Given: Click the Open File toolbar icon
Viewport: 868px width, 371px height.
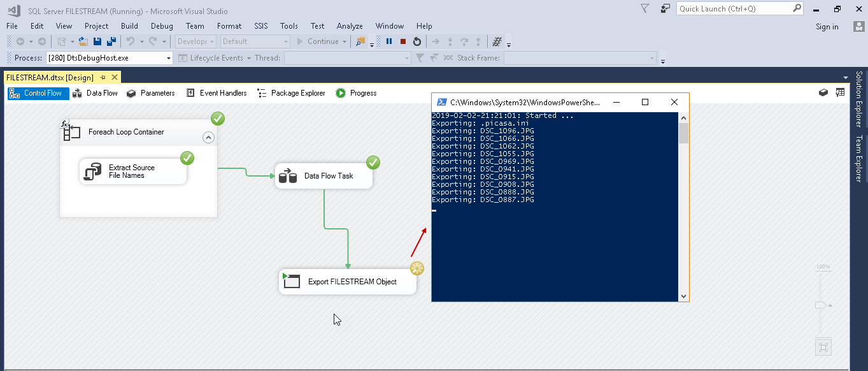Looking at the screenshot, I should 83,41.
